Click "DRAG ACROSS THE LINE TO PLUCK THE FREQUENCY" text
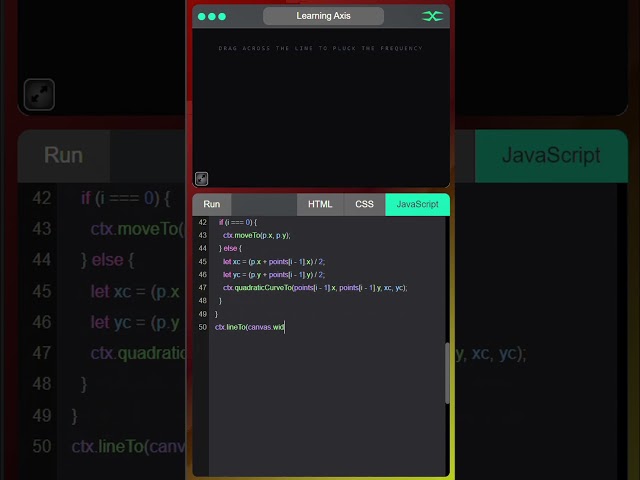 point(320,48)
